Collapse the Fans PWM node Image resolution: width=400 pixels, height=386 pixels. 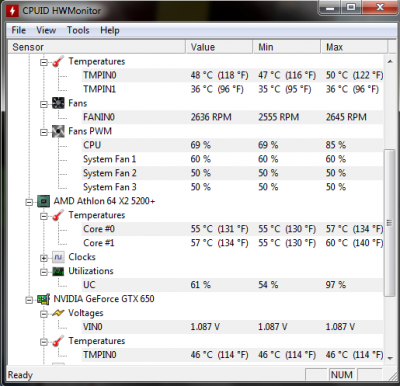tap(44, 132)
